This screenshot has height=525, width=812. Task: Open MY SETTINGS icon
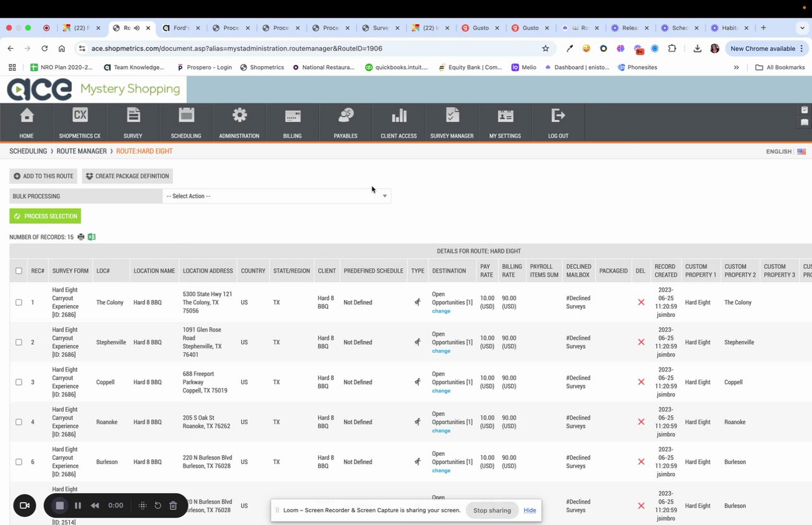point(506,123)
